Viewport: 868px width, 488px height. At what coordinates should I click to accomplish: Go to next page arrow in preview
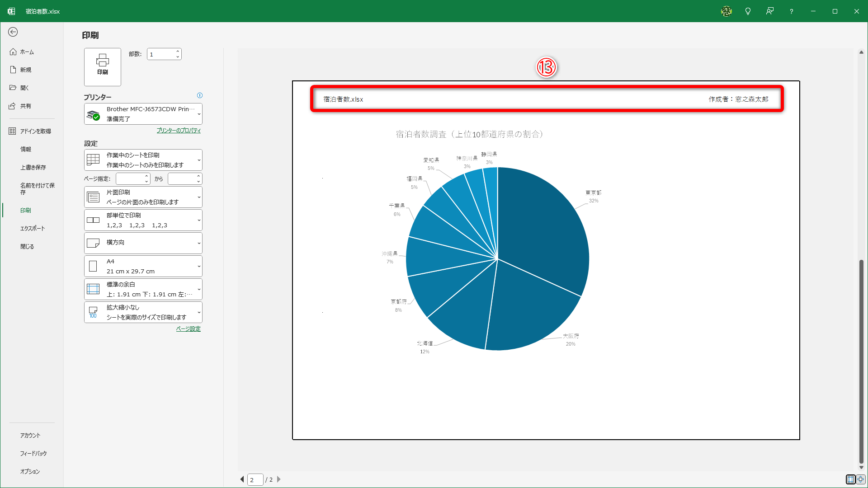279,479
